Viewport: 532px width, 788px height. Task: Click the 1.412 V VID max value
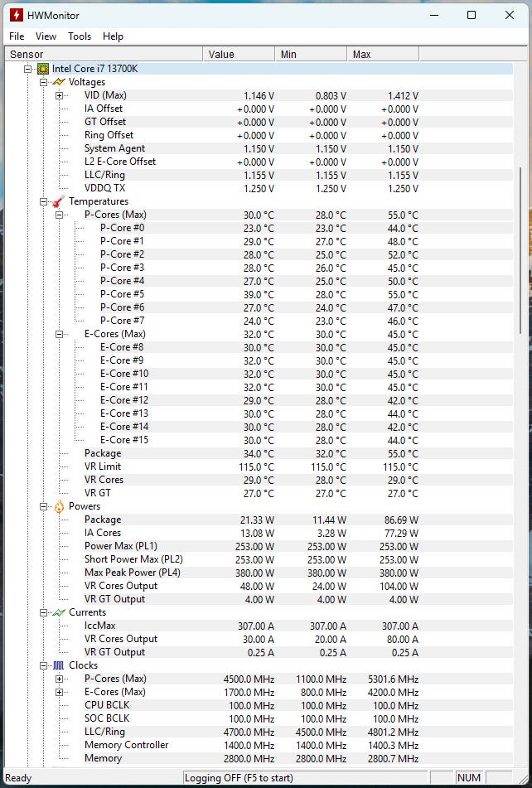pyautogui.click(x=403, y=96)
